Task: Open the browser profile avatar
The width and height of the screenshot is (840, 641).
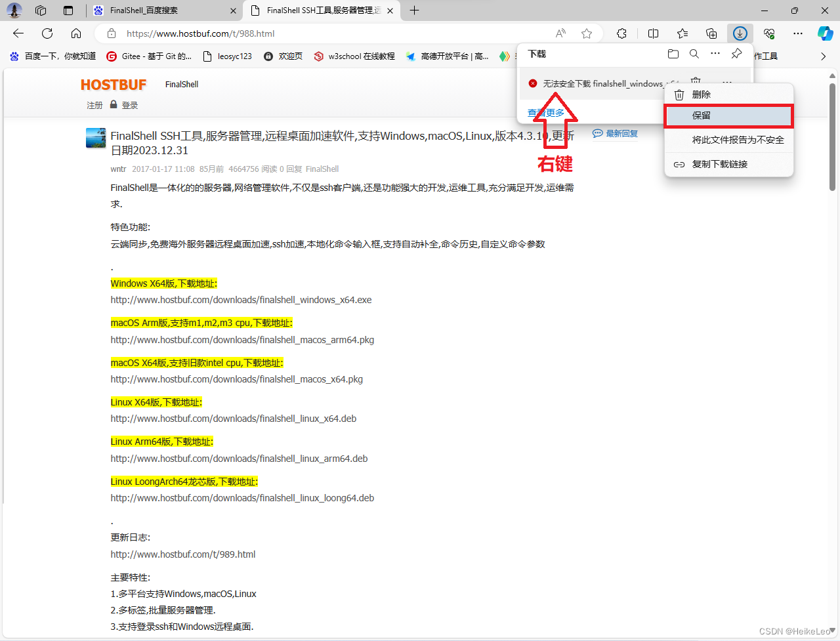Action: pos(14,10)
